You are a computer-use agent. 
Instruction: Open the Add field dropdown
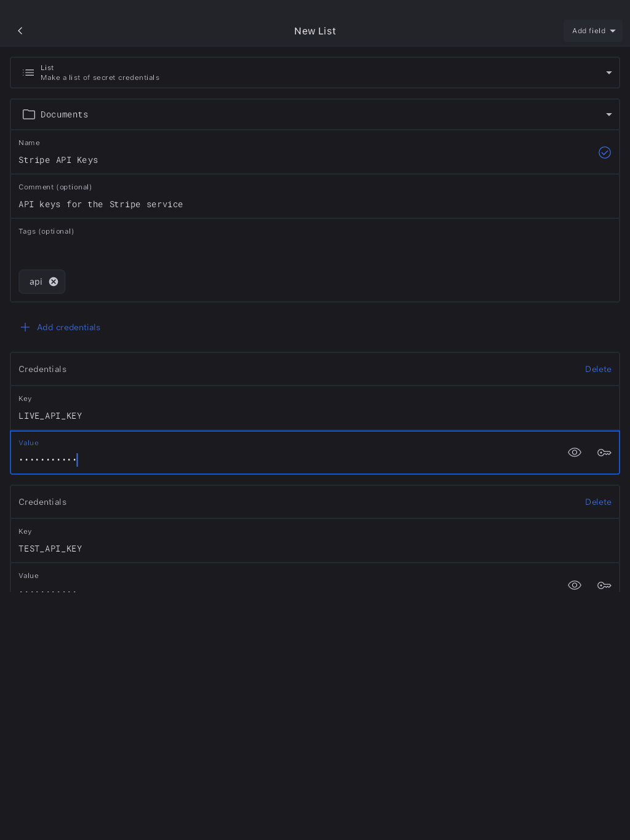592,31
